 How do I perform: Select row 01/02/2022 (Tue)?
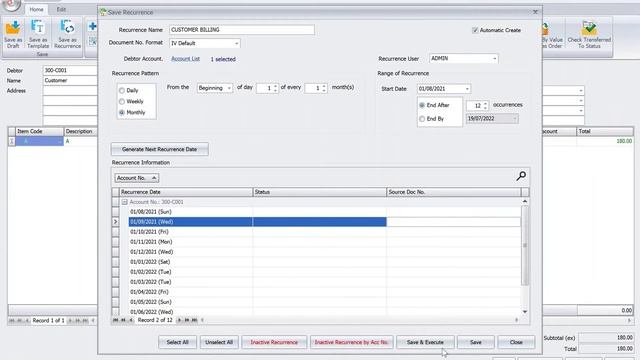tap(324, 272)
